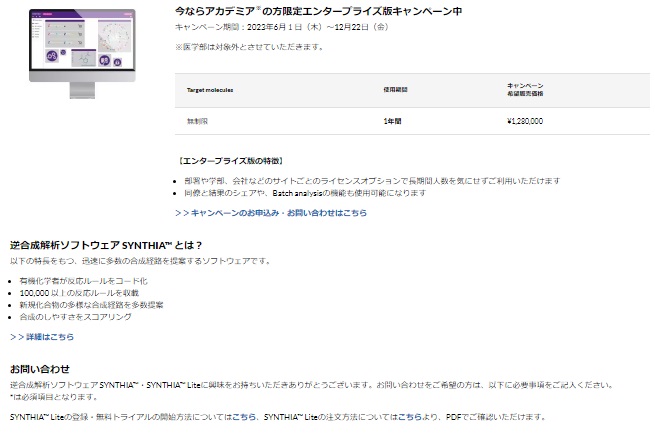Click the bullet about site license options
655x439 pixels.
pyautogui.click(x=372, y=181)
